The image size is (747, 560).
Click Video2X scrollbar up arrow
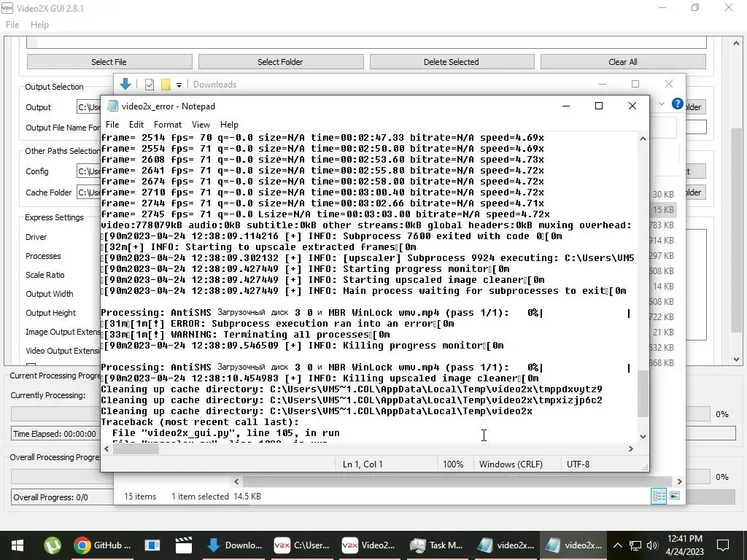737,44
